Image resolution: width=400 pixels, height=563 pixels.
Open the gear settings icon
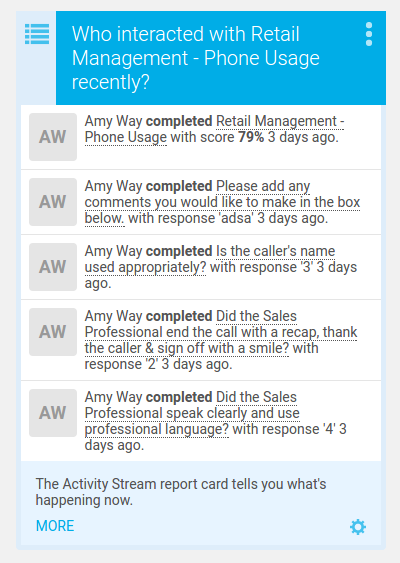(x=358, y=527)
